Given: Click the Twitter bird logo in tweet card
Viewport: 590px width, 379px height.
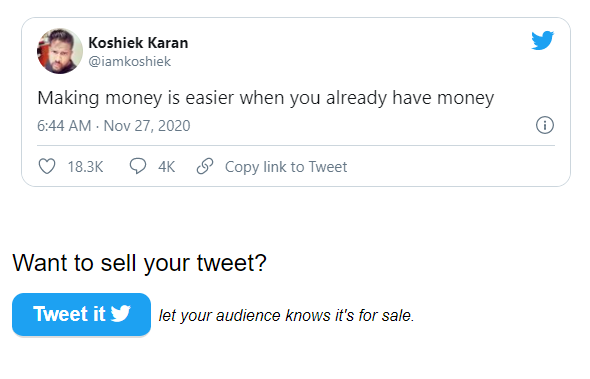Looking at the screenshot, I should pyautogui.click(x=543, y=40).
